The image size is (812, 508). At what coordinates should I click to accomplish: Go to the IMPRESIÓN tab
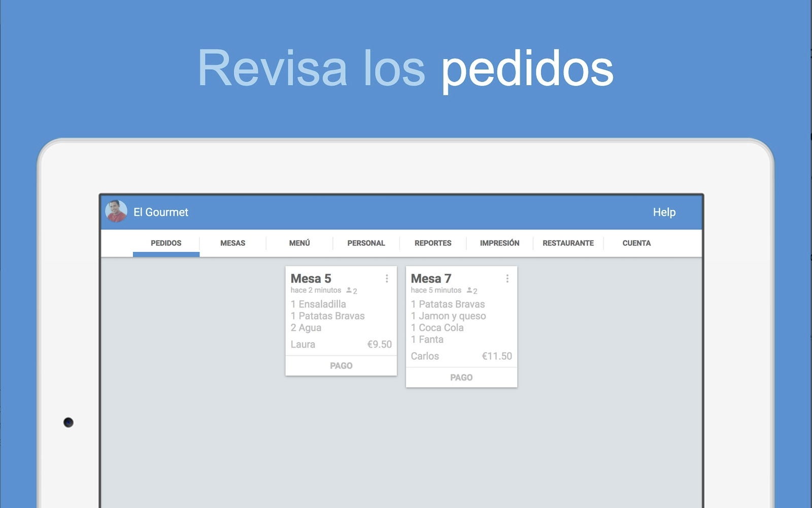499,243
